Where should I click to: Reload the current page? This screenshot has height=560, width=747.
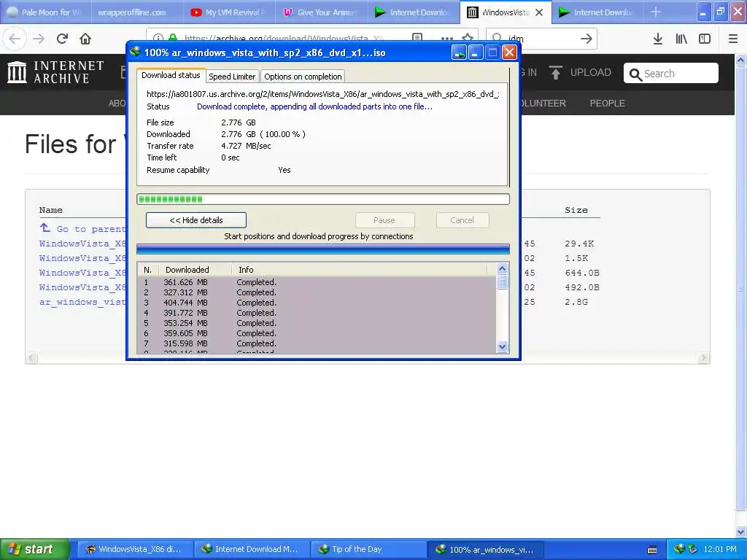62,39
